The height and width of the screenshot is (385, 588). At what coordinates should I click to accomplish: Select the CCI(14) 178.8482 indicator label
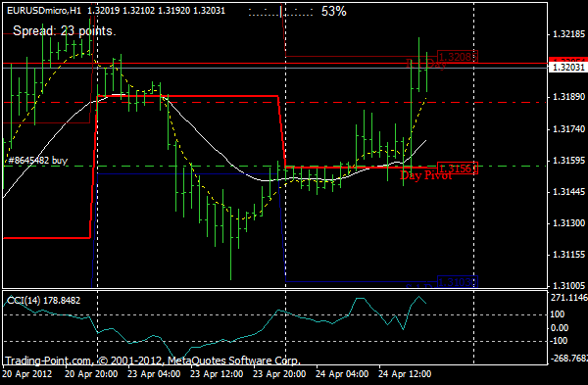point(43,301)
